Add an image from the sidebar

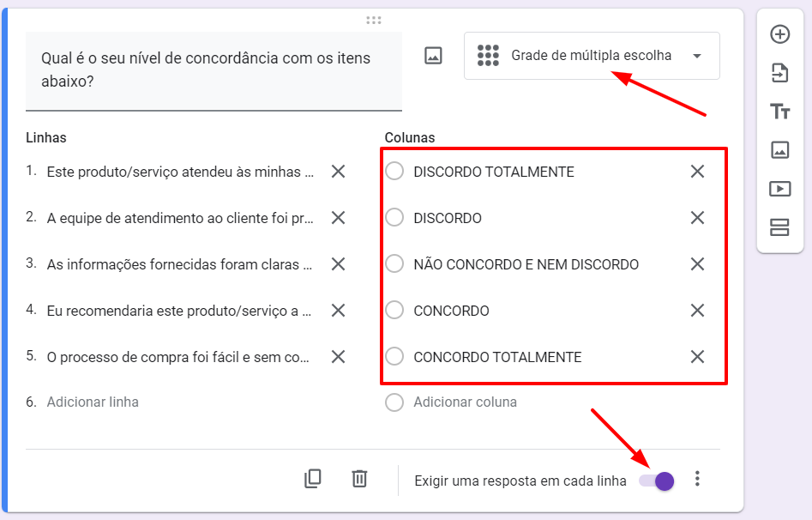click(x=779, y=150)
